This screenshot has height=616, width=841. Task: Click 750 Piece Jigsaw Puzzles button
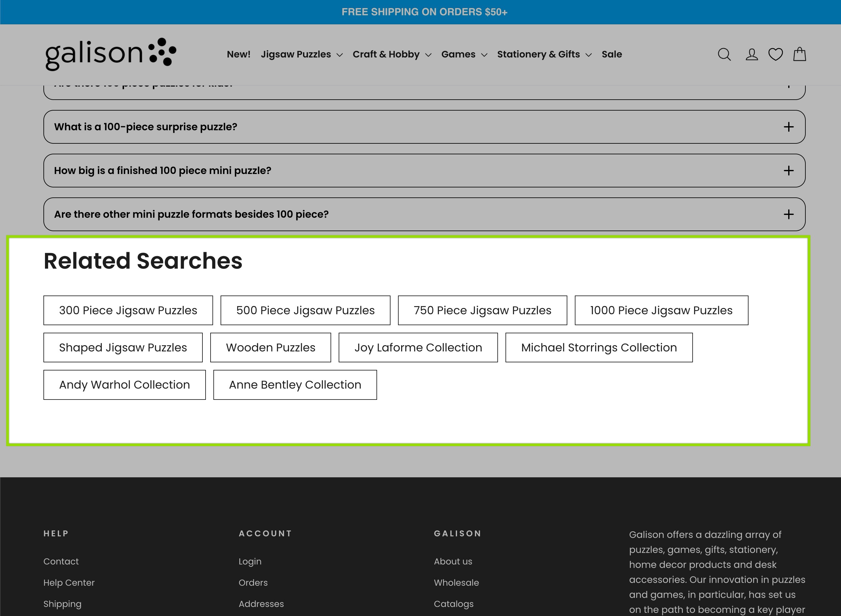pyautogui.click(x=482, y=310)
